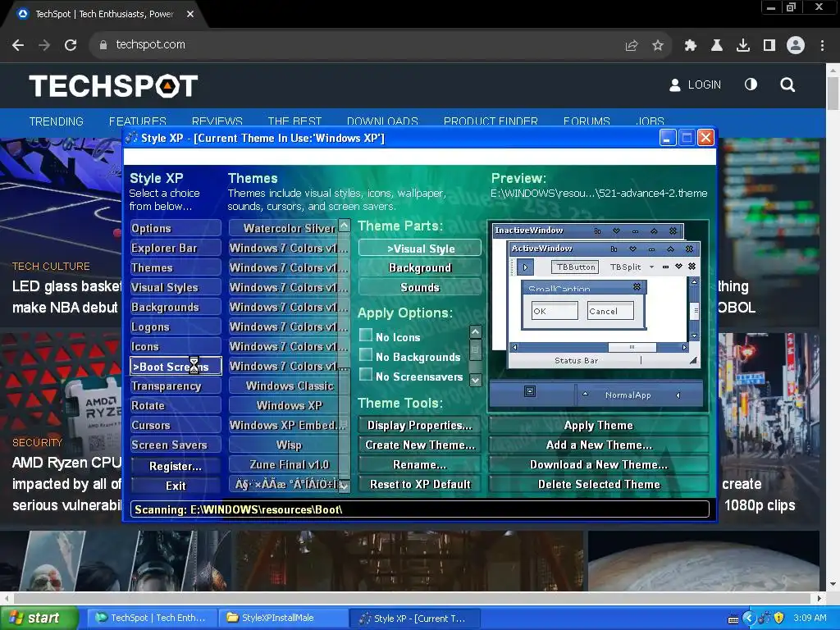Image resolution: width=840 pixels, height=630 pixels.
Task: Select Visual Styles in the sidebar
Action: pyautogui.click(x=176, y=288)
